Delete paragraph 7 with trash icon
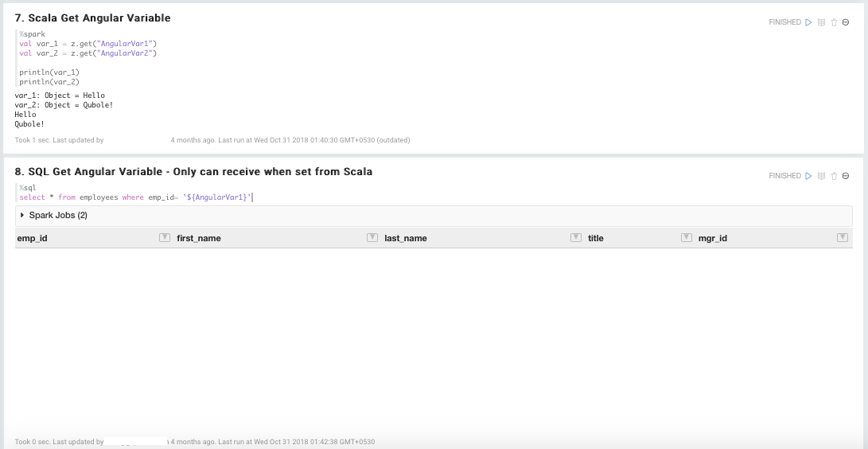Screen dimensions: 868x449 (835, 22)
